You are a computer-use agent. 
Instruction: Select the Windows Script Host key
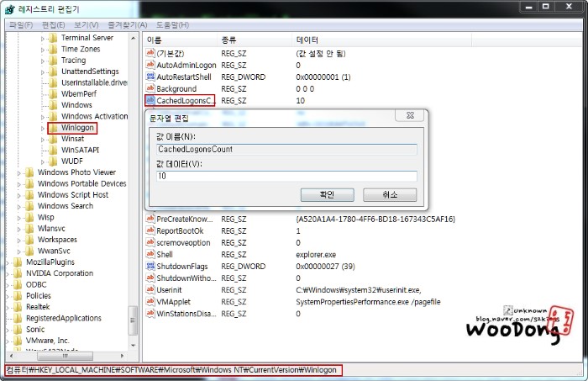click(73, 195)
